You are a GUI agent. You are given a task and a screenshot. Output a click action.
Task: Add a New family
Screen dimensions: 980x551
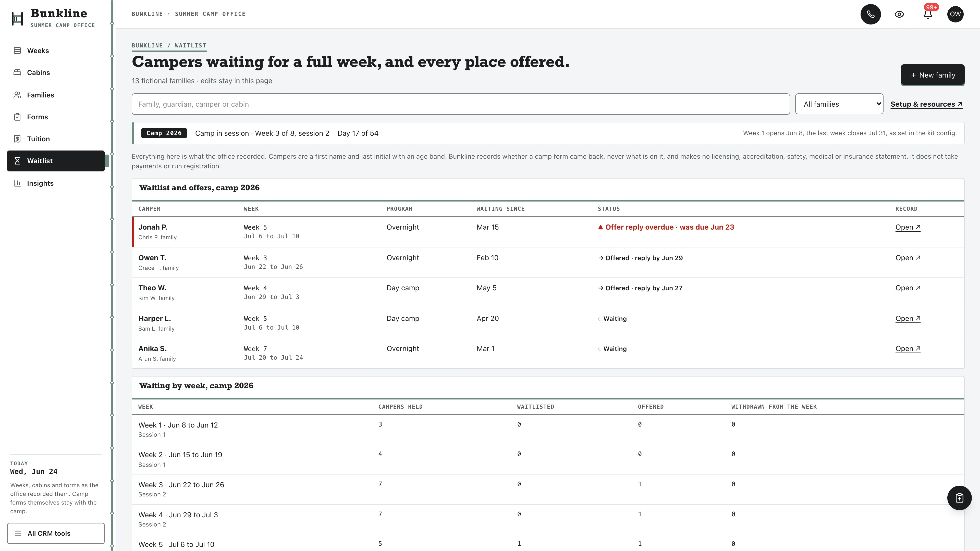point(933,75)
